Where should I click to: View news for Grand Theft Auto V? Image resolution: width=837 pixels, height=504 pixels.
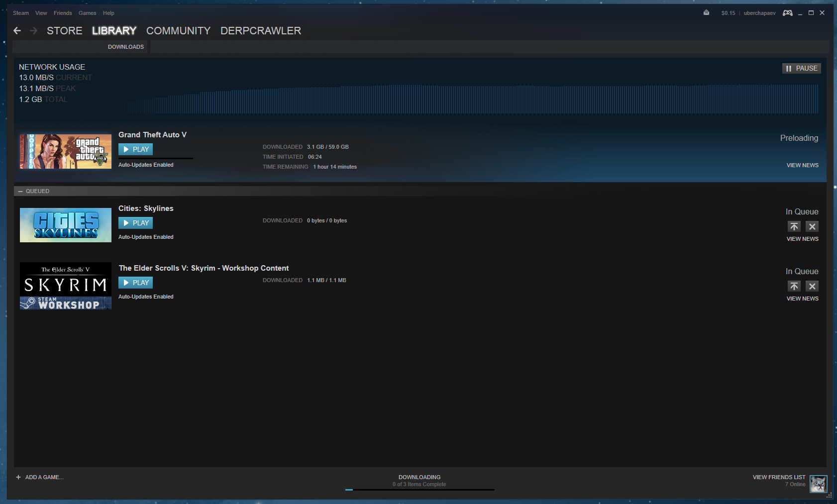point(802,165)
